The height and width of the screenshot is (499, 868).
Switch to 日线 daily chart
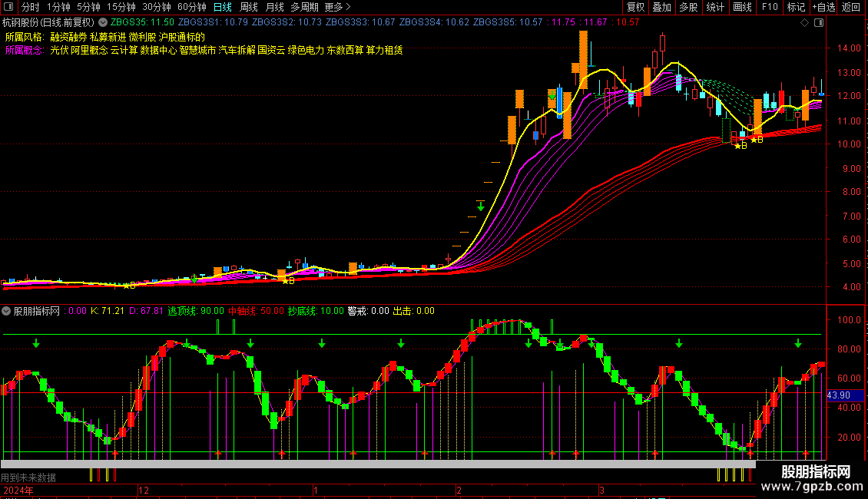(223, 7)
